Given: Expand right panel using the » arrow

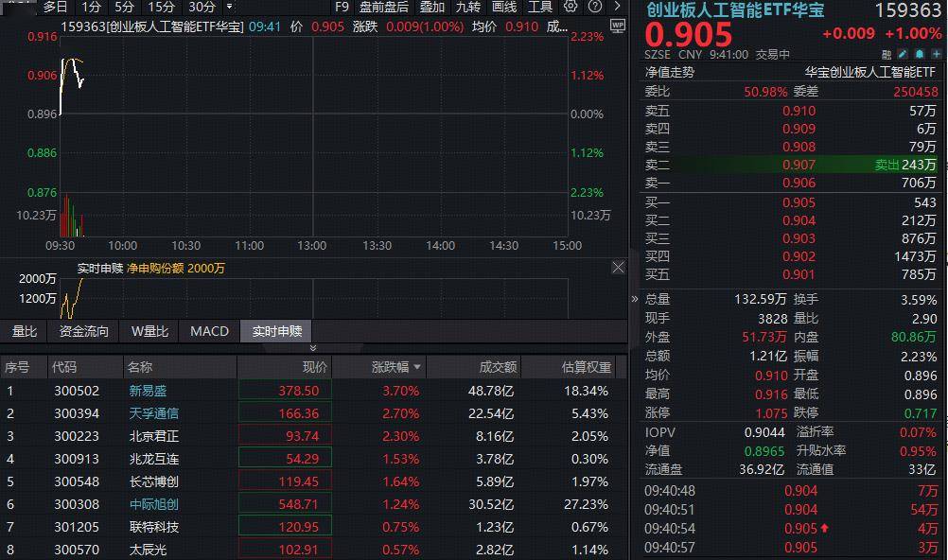Looking at the screenshot, I should click(634, 299).
